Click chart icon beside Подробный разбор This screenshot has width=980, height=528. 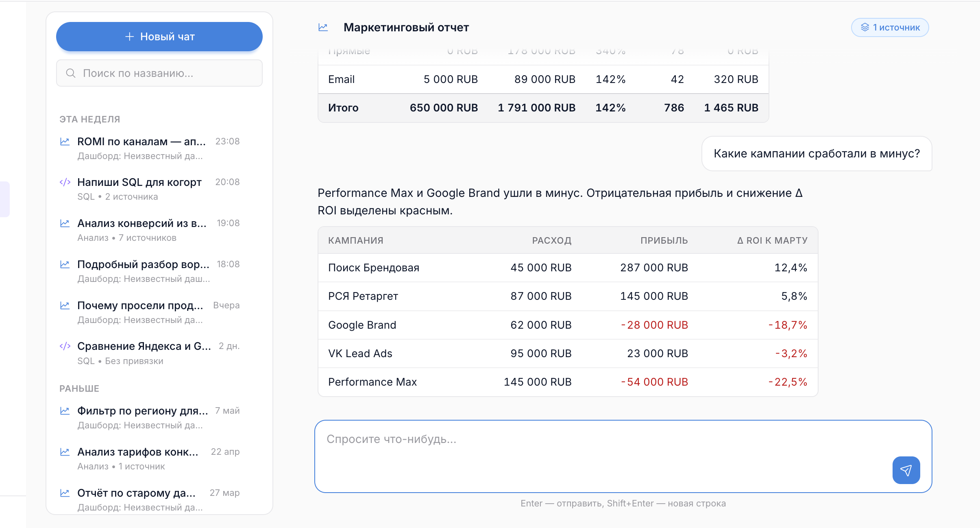(x=65, y=264)
